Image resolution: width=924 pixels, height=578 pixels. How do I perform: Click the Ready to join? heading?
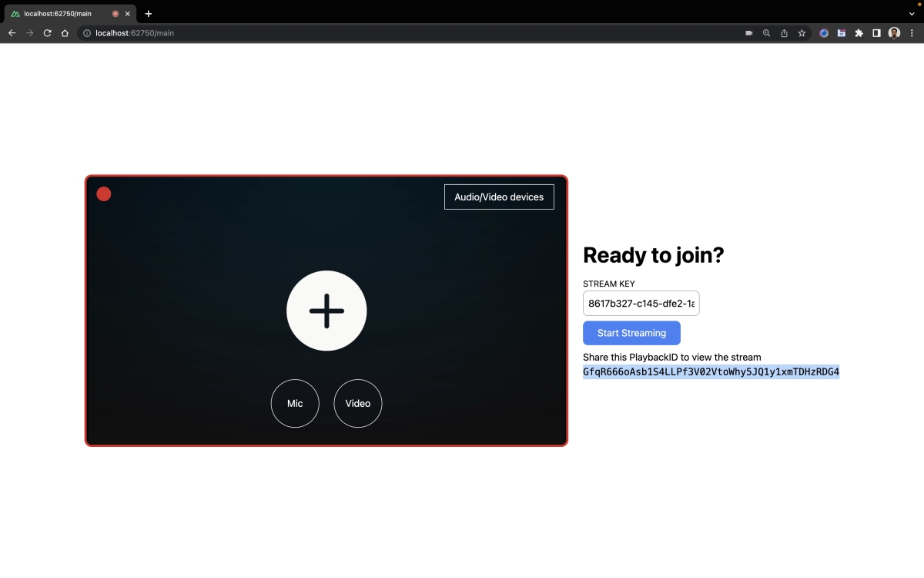pyautogui.click(x=654, y=255)
